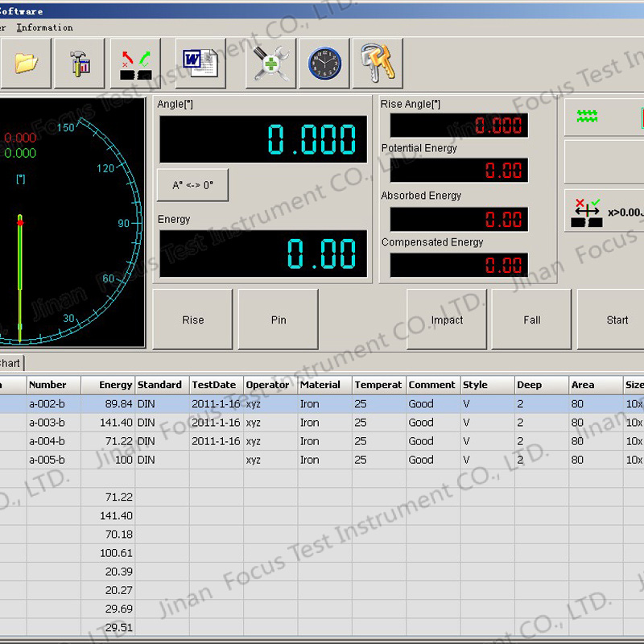Open the Information menu

(x=45, y=27)
